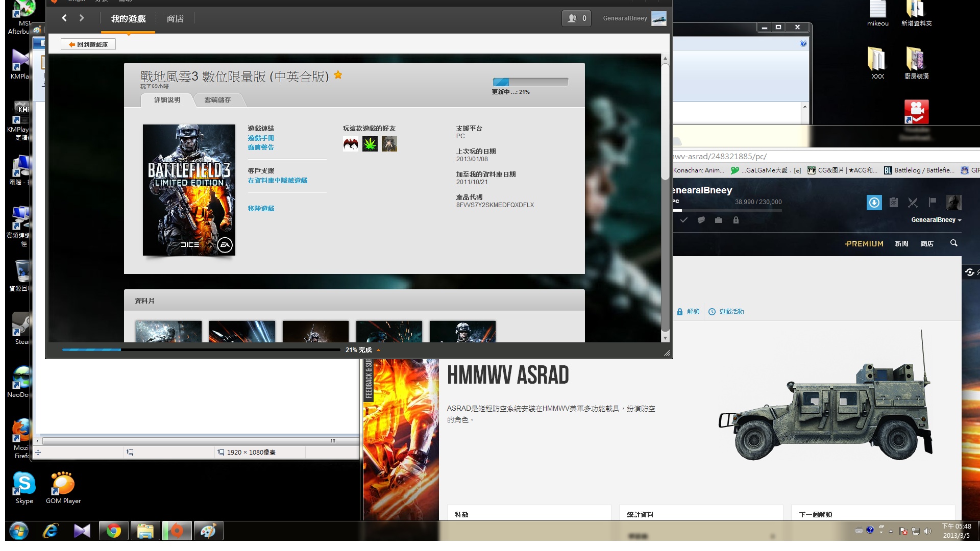Click the bottom download progress bar
980x551 pixels.
201,350
